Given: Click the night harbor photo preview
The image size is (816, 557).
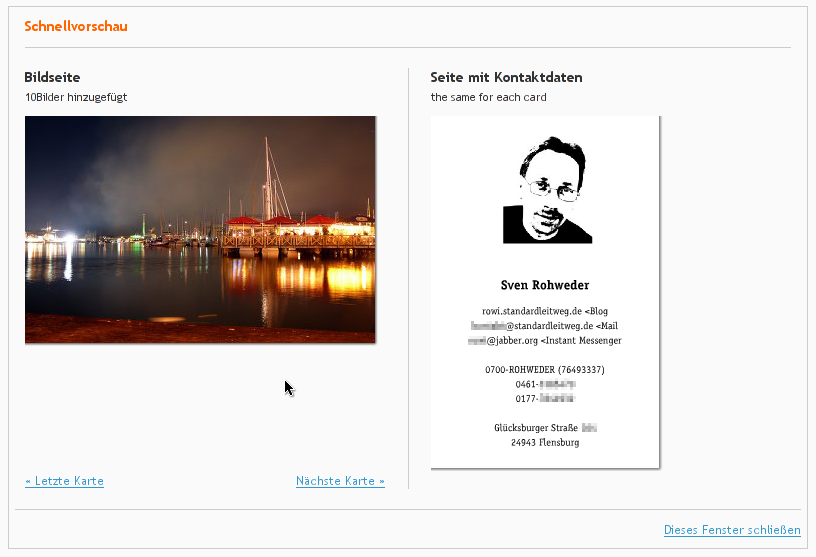Looking at the screenshot, I should point(200,230).
